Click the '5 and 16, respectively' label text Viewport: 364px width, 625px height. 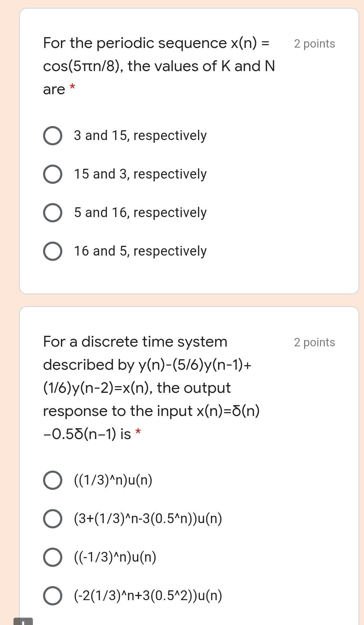coord(140,213)
